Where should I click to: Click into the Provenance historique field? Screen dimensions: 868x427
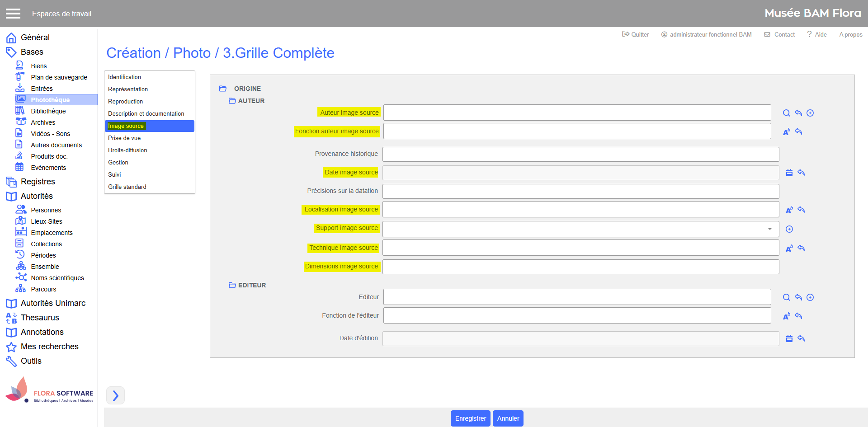[580, 154]
